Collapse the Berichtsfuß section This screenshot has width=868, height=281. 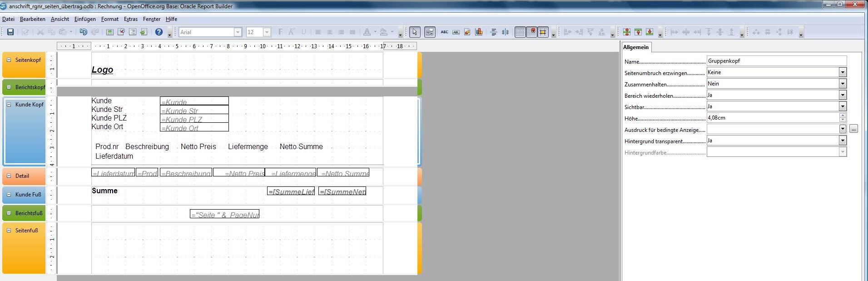click(9, 213)
